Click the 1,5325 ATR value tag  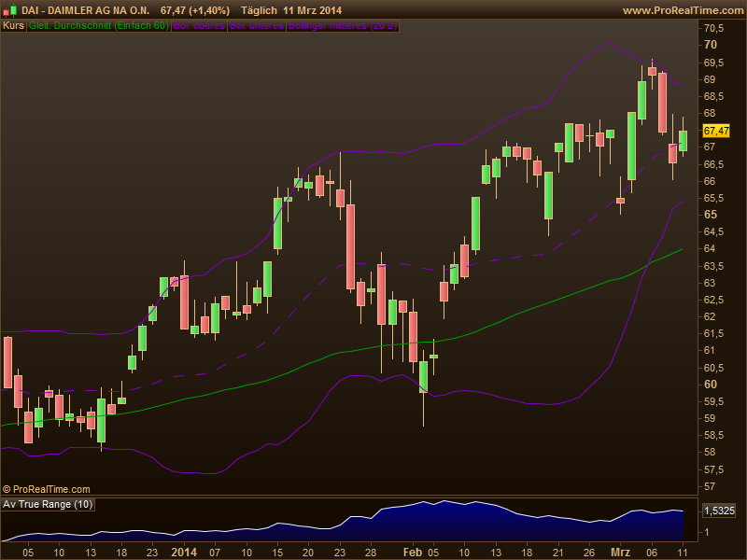click(x=719, y=511)
